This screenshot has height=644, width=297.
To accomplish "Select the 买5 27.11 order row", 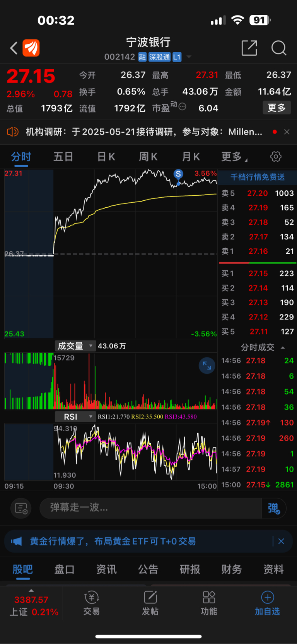I will 258,331.
